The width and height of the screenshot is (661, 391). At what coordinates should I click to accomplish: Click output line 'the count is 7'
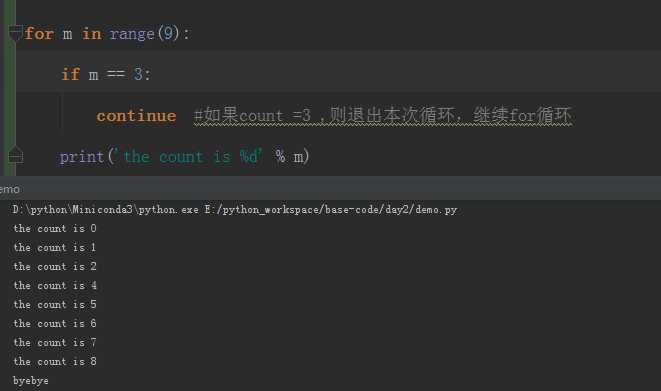click(x=55, y=342)
